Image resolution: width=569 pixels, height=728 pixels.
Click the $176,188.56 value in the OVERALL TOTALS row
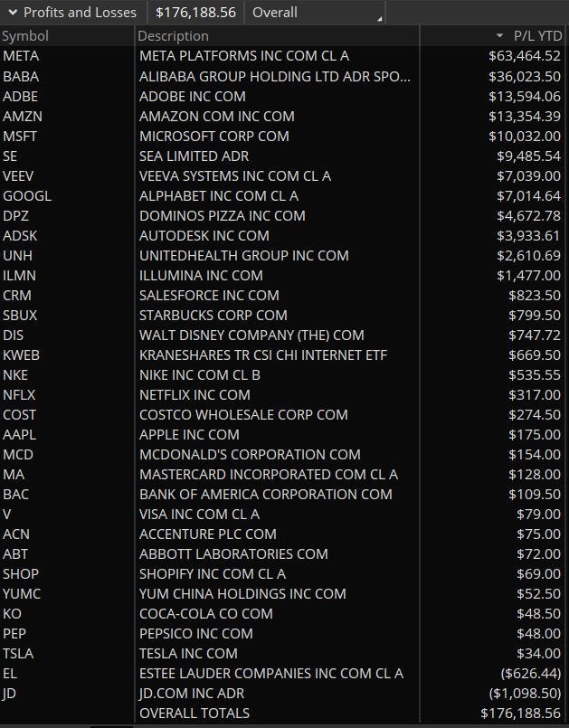pyautogui.click(x=521, y=714)
